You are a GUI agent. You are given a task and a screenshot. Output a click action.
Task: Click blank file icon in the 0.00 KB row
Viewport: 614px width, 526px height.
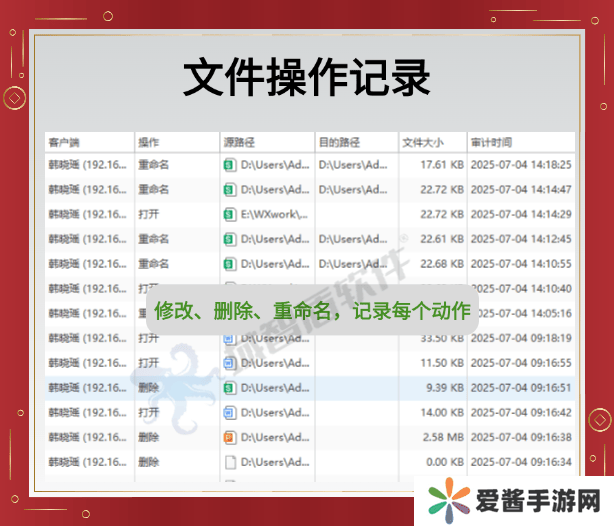click(x=229, y=462)
